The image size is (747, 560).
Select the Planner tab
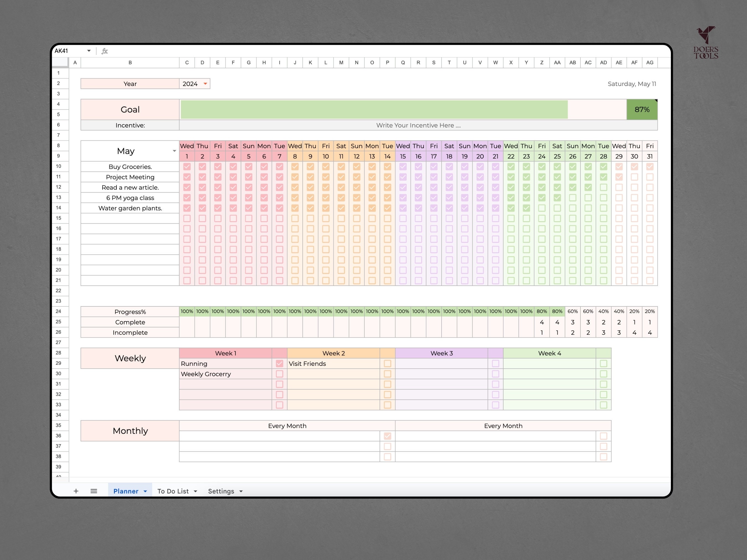[126, 491]
